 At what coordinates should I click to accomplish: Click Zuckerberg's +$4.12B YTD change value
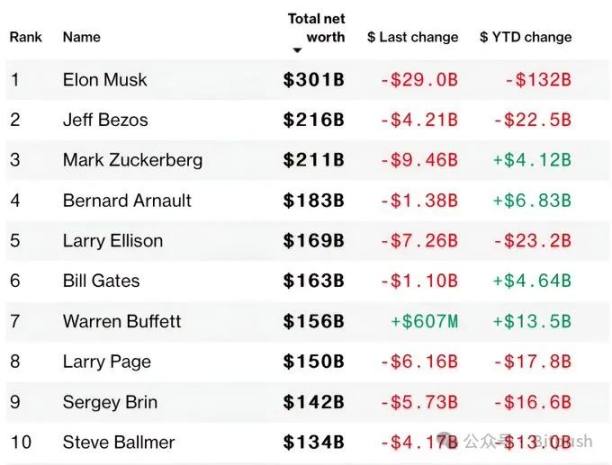tap(531, 160)
